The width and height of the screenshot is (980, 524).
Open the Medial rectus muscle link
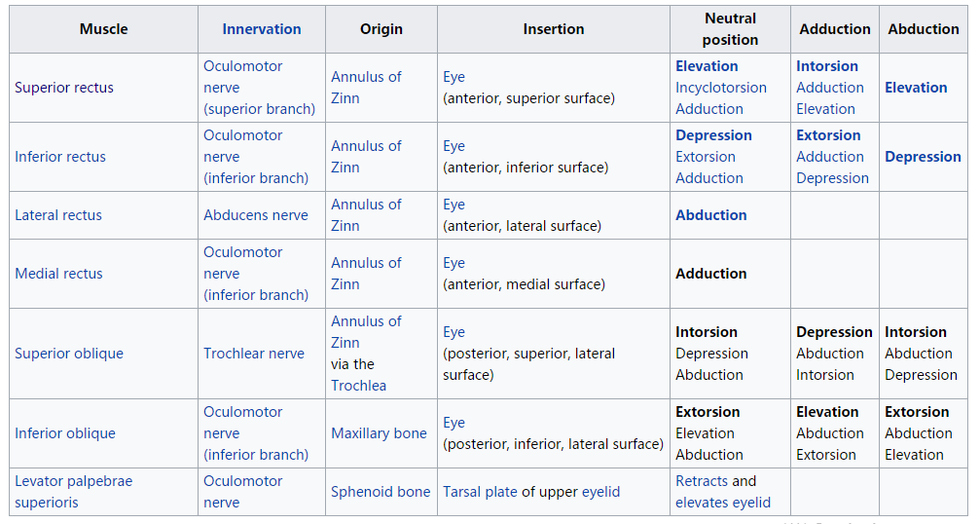[58, 274]
